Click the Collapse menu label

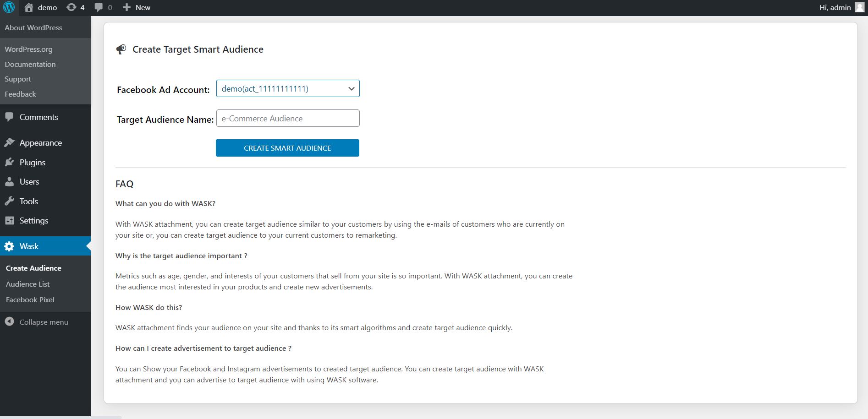44,322
